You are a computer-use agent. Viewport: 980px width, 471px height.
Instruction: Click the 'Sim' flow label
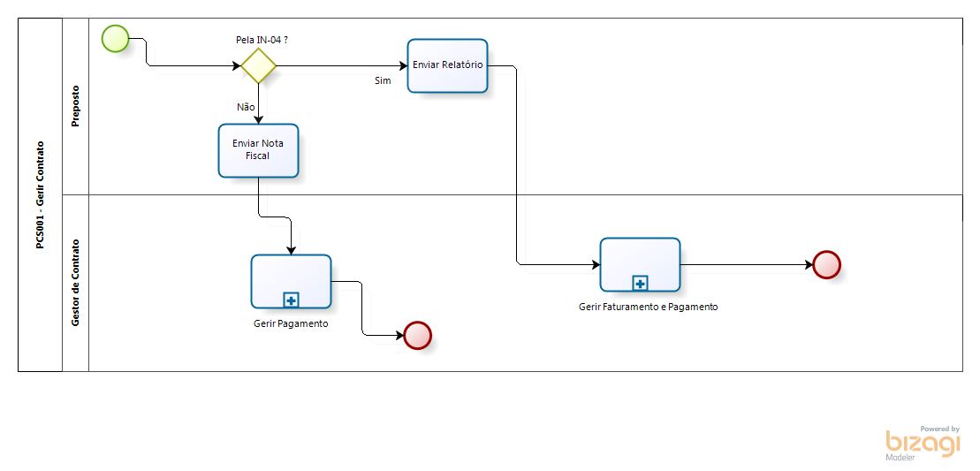[383, 80]
